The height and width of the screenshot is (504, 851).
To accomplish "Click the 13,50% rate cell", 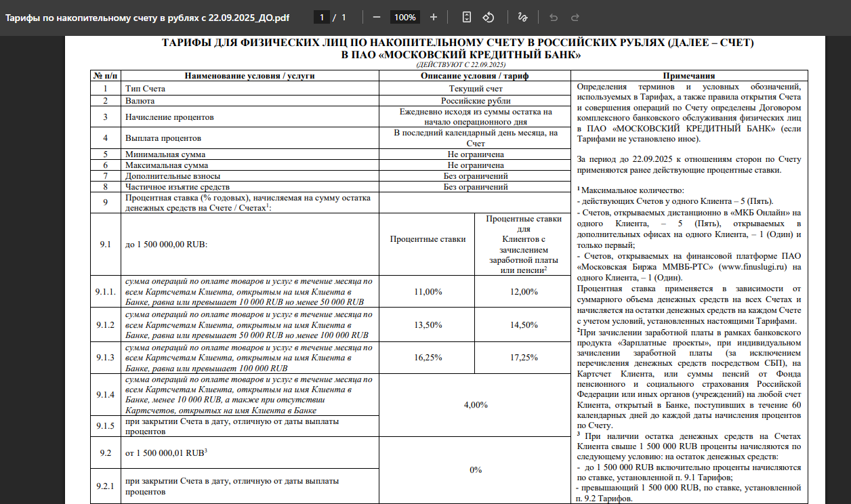I will pyautogui.click(x=428, y=325).
